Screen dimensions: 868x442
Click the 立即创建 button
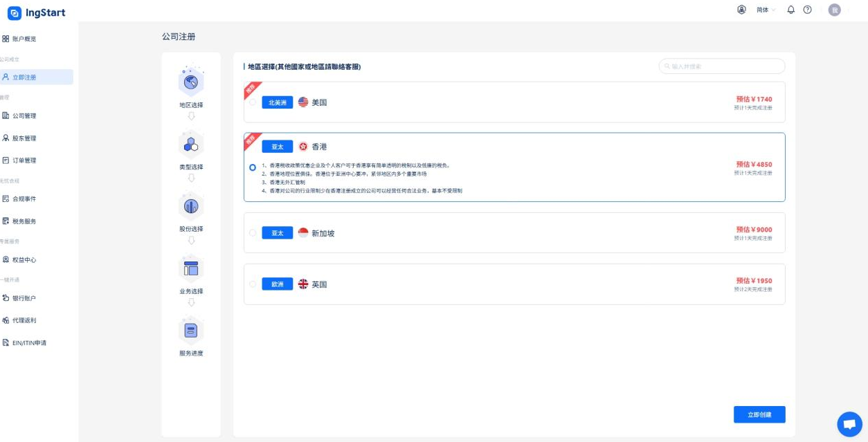759,414
